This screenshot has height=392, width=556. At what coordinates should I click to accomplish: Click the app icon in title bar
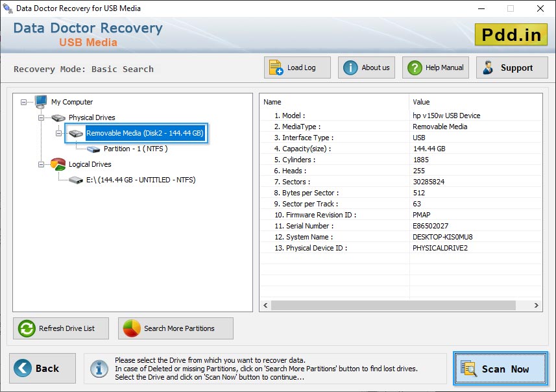(x=7, y=8)
